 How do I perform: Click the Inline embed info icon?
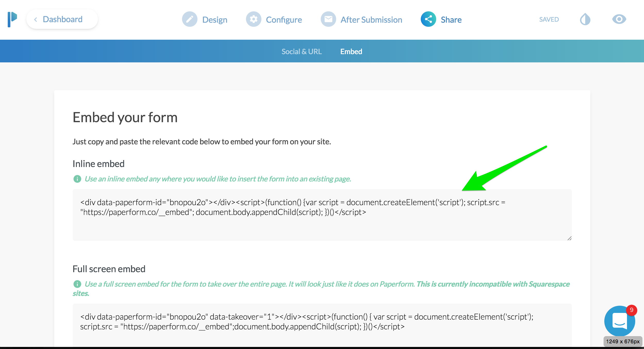click(77, 179)
